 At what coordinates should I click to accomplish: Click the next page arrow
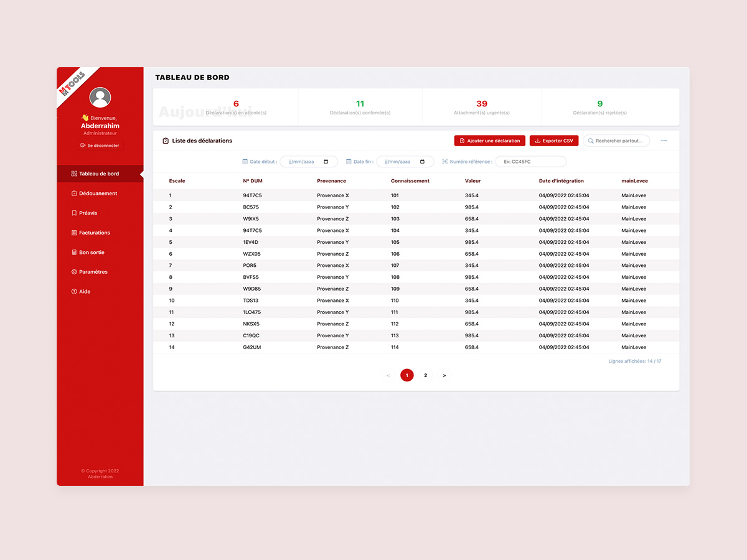(x=444, y=376)
